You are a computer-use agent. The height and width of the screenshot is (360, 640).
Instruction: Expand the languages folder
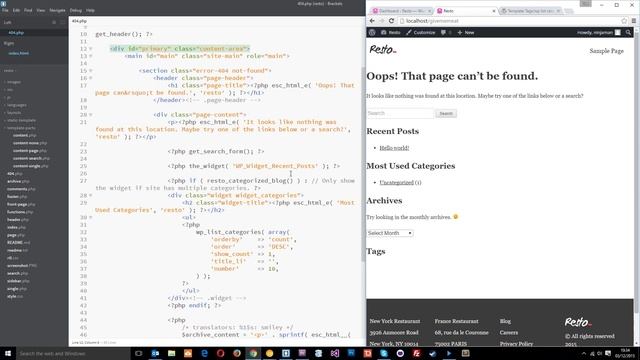click(x=16, y=105)
